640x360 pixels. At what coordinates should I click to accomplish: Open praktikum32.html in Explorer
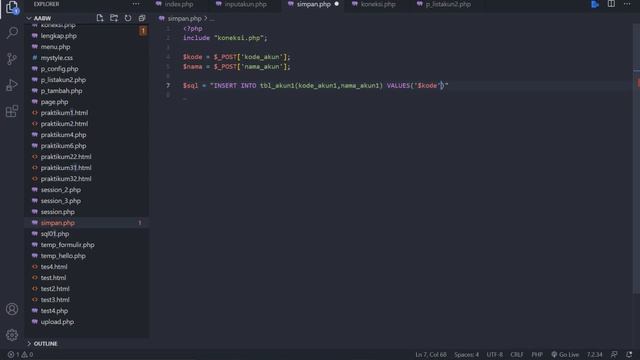(x=66, y=179)
